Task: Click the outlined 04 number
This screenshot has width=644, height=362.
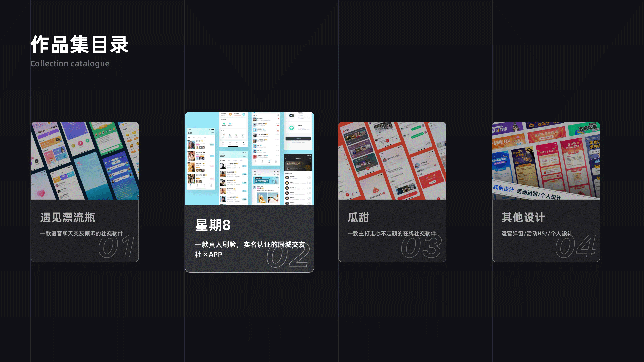Action: pos(576,246)
